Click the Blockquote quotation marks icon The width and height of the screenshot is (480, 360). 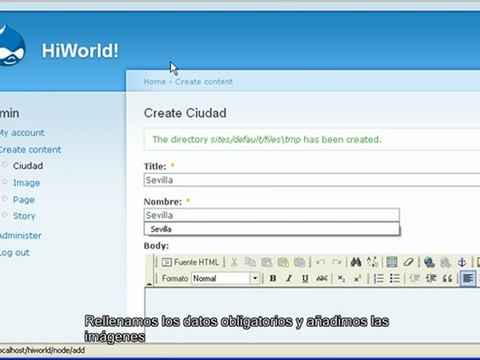[x=447, y=278]
